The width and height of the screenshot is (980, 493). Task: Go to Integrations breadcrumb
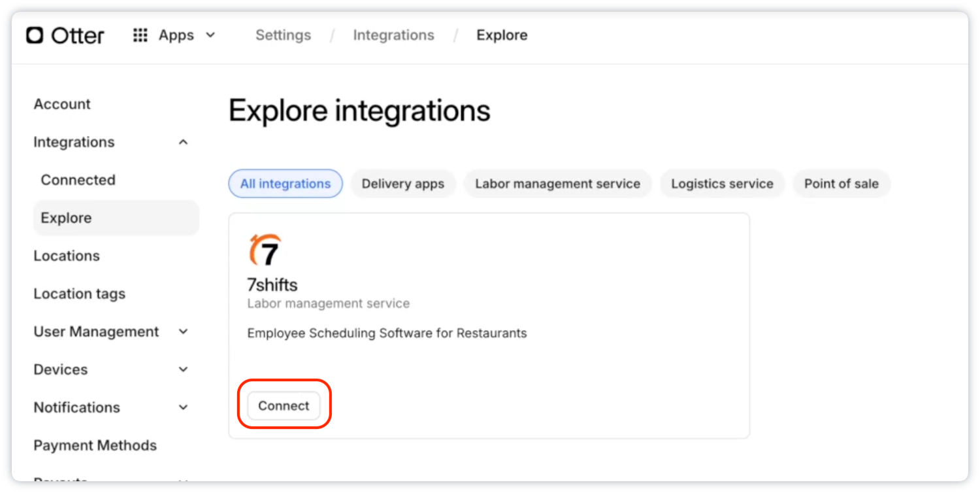(x=394, y=35)
